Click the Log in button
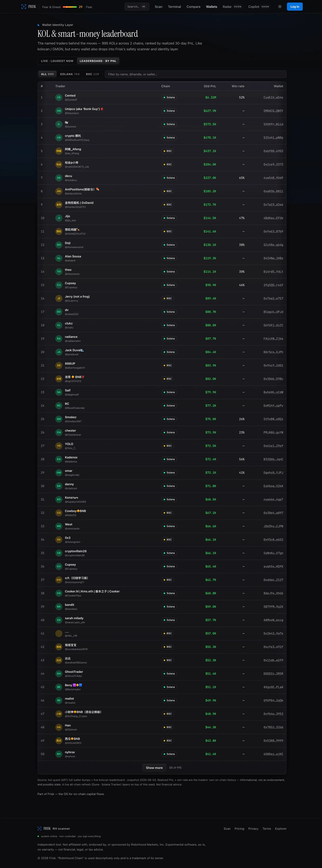The height and width of the screenshot is (868, 322). tap(295, 7)
